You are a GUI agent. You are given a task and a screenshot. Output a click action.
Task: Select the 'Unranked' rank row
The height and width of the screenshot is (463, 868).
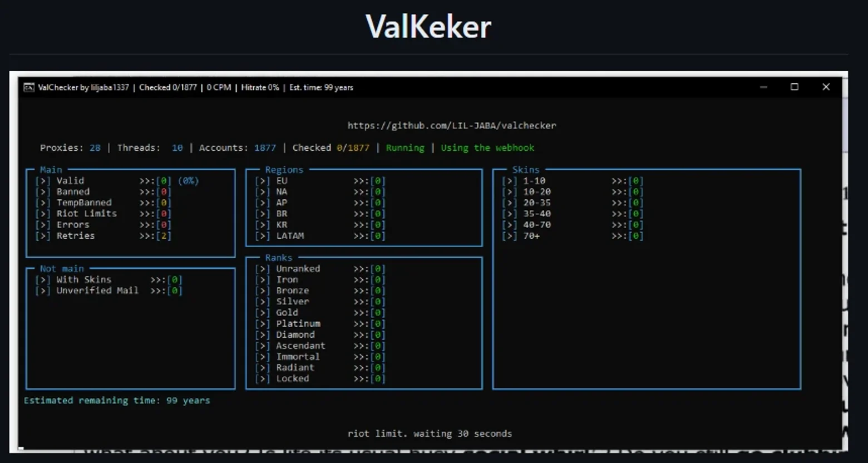click(320, 269)
